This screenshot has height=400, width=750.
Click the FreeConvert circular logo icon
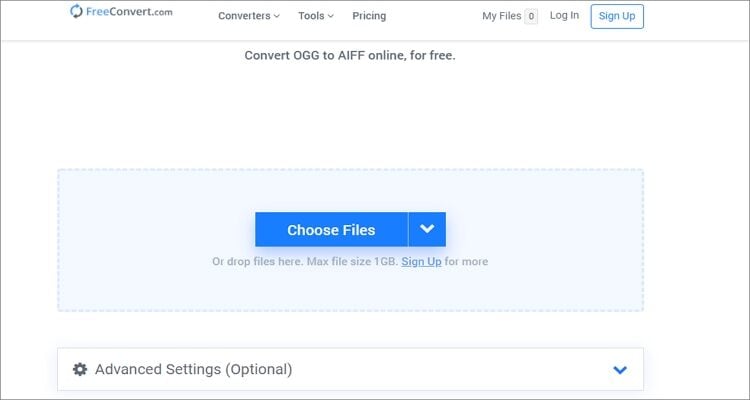pos(77,12)
